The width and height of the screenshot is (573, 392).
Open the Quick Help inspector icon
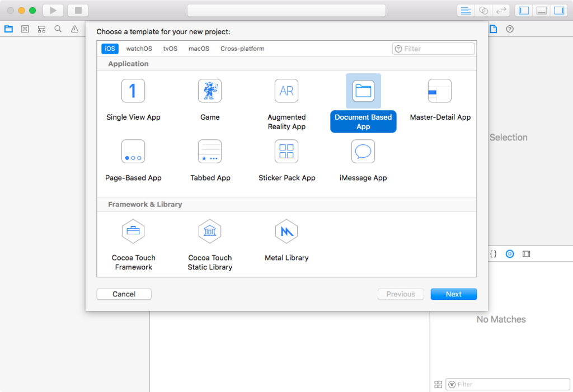pos(510,29)
